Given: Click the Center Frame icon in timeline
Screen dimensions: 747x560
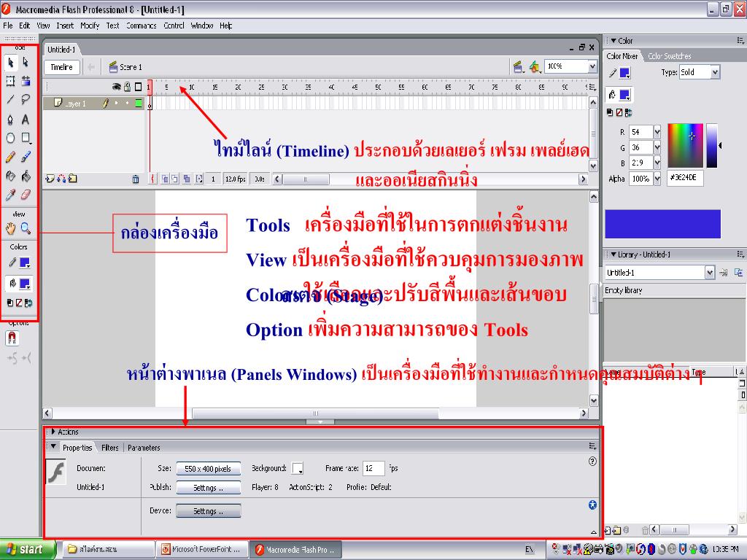Looking at the screenshot, I should click(x=152, y=179).
